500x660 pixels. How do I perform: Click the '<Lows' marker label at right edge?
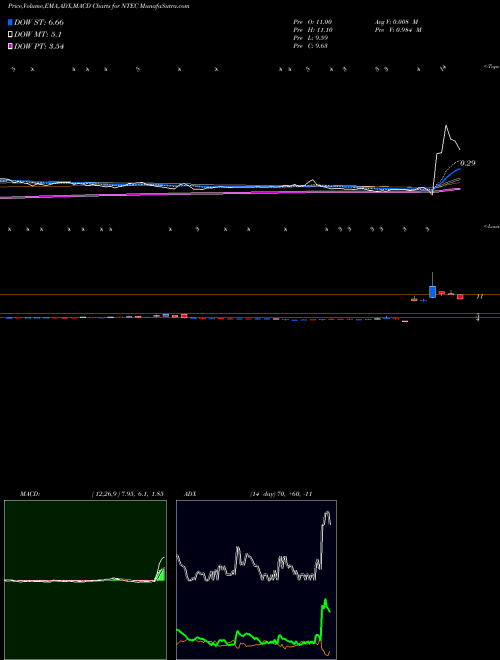[x=491, y=227]
